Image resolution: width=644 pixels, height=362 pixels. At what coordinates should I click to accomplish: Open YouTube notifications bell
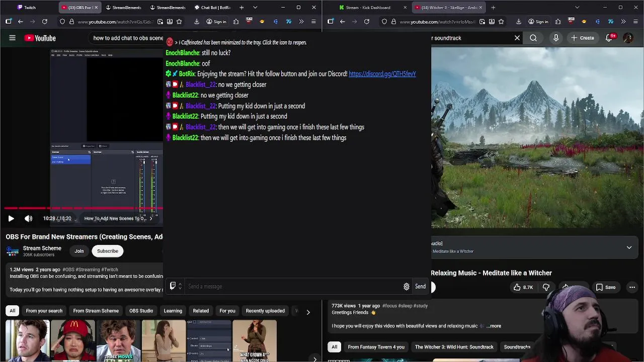click(610, 38)
